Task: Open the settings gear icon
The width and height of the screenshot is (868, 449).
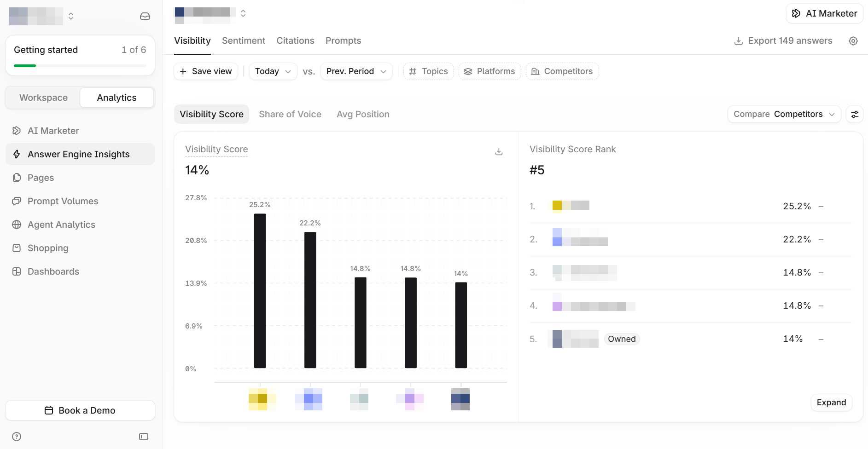Action: tap(853, 41)
